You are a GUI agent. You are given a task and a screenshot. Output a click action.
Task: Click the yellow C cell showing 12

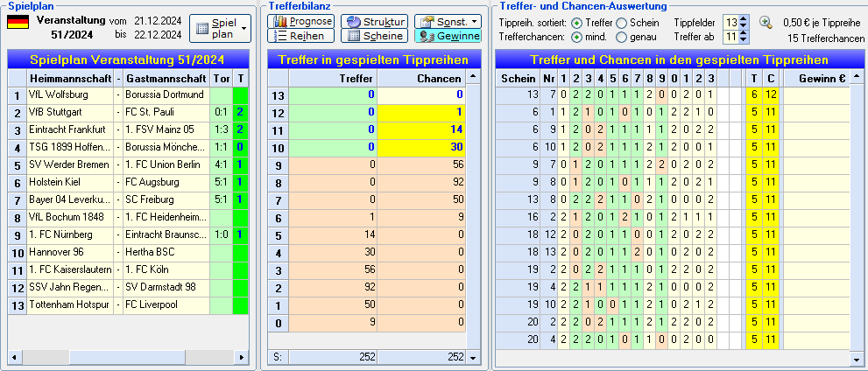point(771,95)
